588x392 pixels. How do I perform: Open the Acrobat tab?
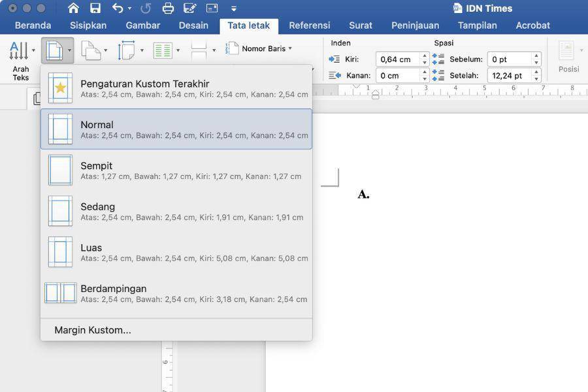click(533, 25)
